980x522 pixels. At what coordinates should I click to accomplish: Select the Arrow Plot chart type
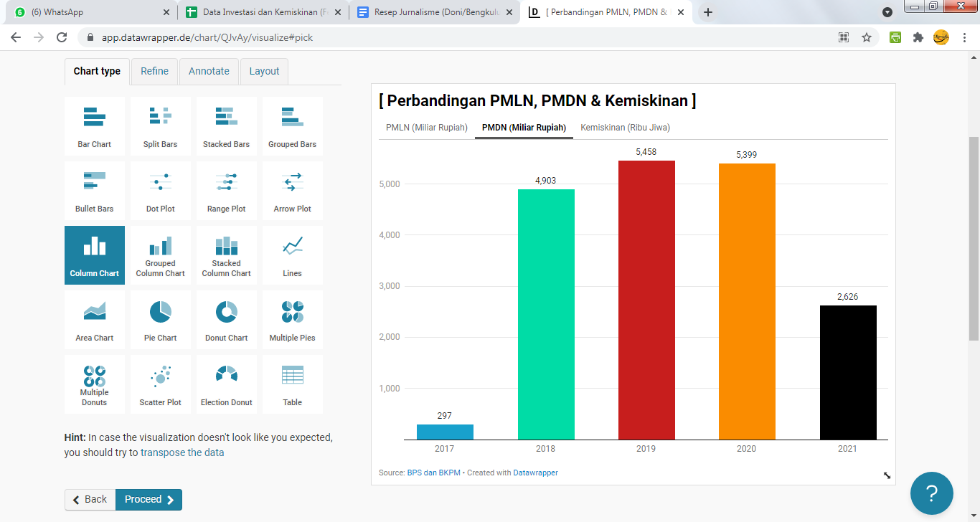click(292, 191)
